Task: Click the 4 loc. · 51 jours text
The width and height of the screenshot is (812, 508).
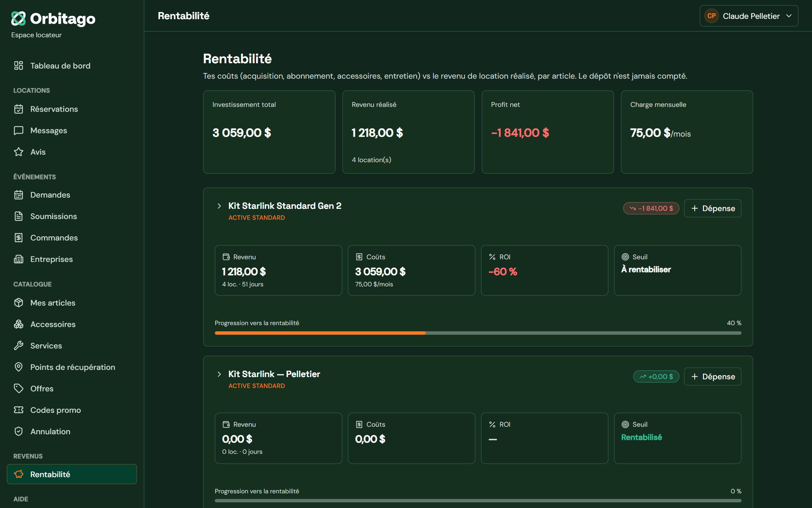Action: point(242,284)
